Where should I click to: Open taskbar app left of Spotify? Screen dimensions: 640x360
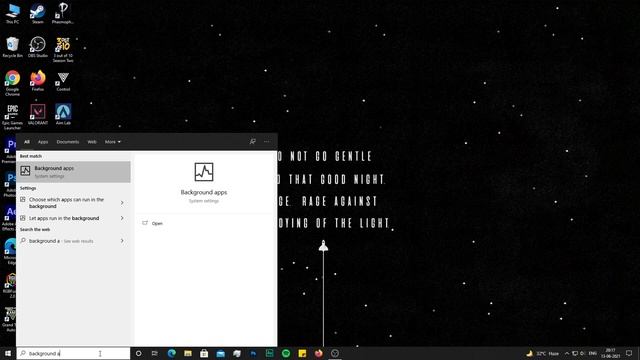point(269,353)
